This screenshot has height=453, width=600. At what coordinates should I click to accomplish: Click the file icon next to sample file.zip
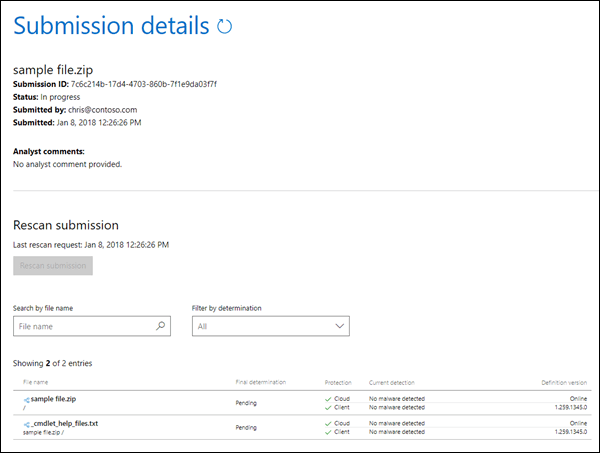tap(26, 399)
